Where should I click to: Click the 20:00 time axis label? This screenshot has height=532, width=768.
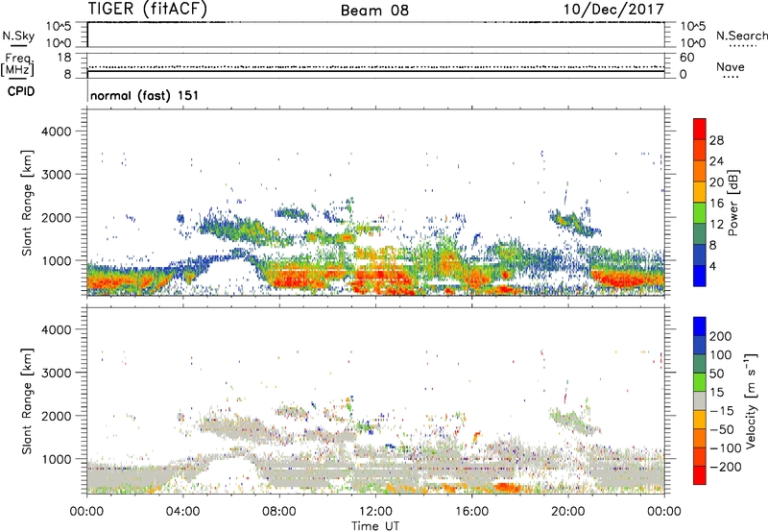(568, 512)
